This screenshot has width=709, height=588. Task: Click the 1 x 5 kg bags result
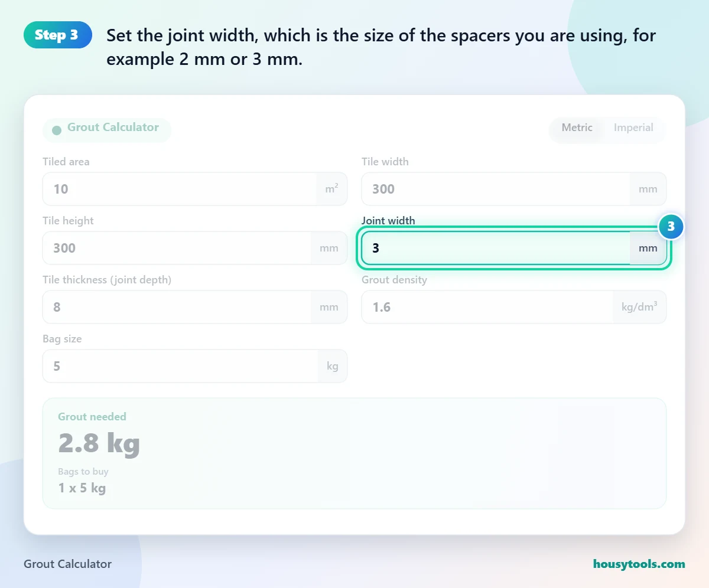pyautogui.click(x=82, y=488)
